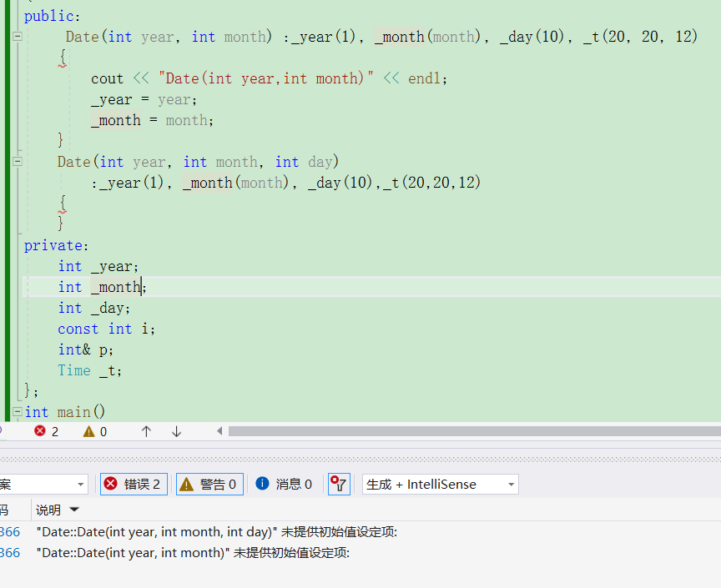
Task: Go to next issue with down arrow
Action: [177, 431]
